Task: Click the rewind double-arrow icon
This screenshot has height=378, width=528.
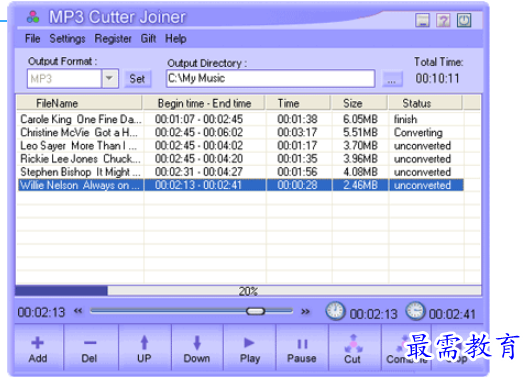Action: click(x=78, y=311)
